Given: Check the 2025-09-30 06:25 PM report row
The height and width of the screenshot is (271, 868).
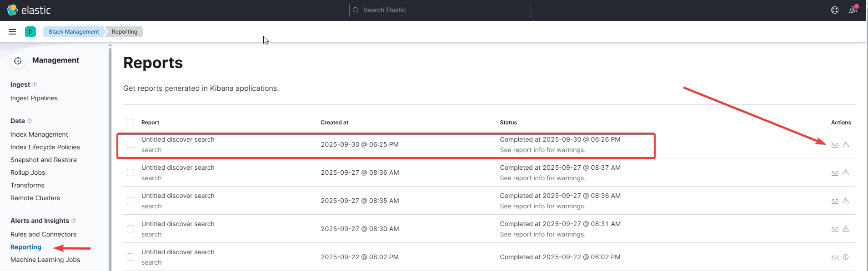Looking at the screenshot, I should [130, 144].
